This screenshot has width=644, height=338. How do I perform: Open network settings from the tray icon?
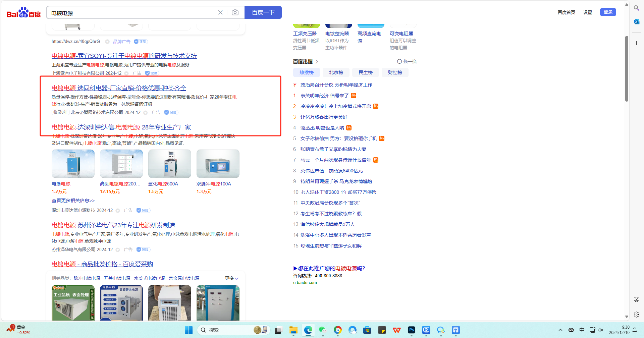pyautogui.click(x=593, y=330)
